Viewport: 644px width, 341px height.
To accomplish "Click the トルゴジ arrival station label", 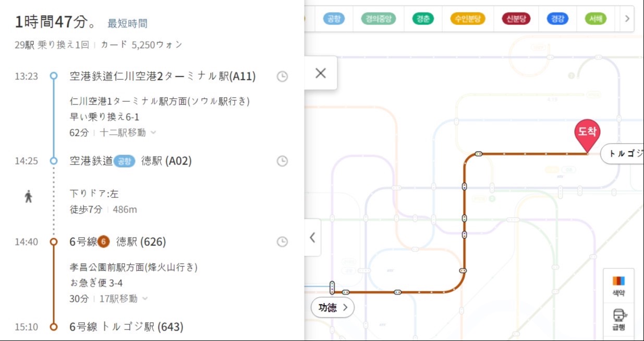I will click(623, 154).
